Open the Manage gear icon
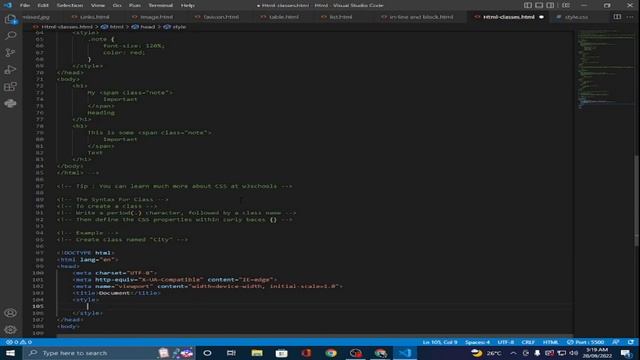 pos(10,329)
